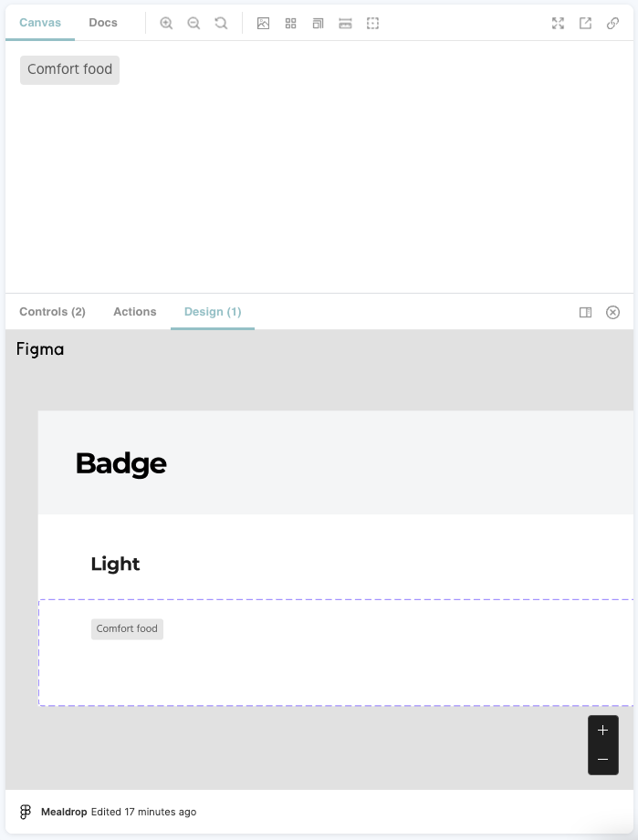Select the Canvas tab

(40, 23)
